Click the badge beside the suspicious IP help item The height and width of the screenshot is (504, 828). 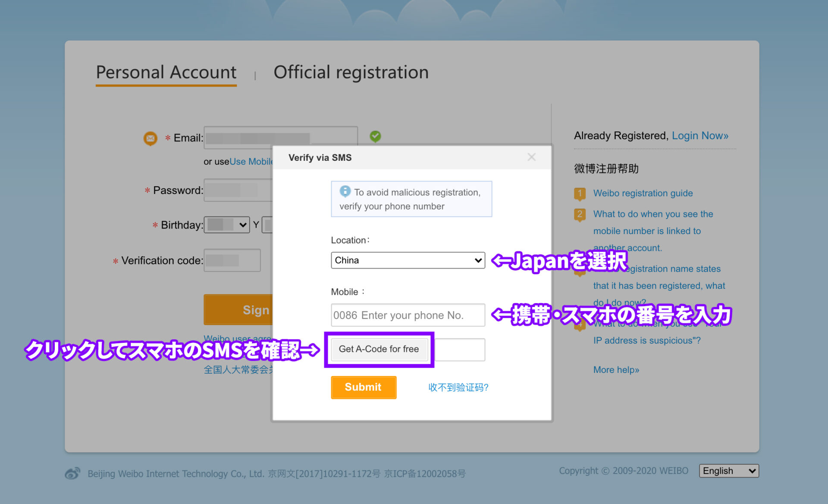tap(580, 326)
